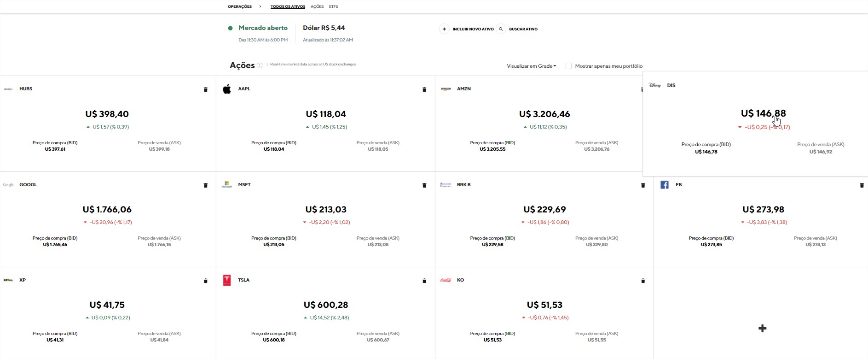This screenshot has height=359, width=868.
Task: Delete the TSLA stock card
Action: tap(424, 281)
